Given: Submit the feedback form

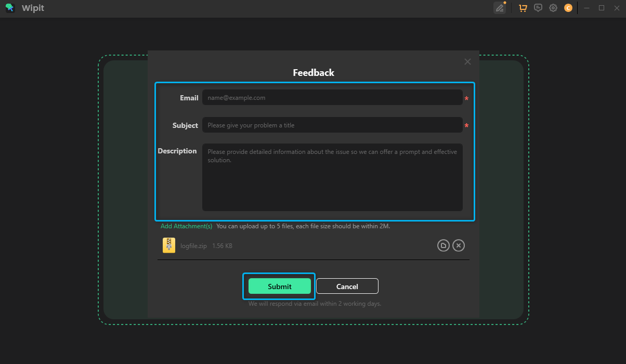Looking at the screenshot, I should tap(279, 286).
